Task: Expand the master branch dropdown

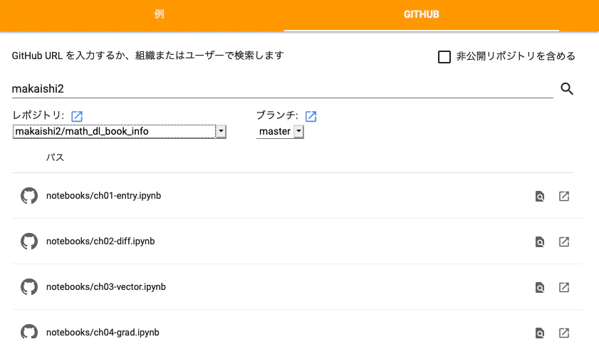Action: (x=280, y=131)
